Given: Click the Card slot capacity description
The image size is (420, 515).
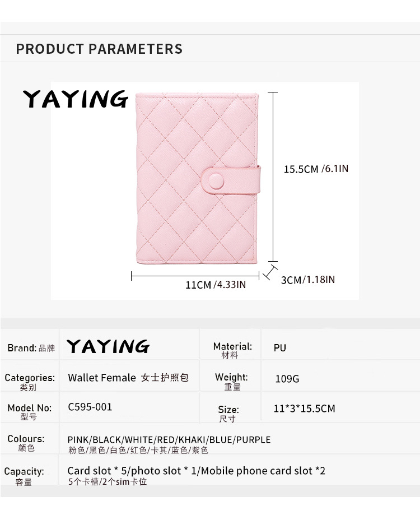Looking at the screenshot, I should pos(196,471).
